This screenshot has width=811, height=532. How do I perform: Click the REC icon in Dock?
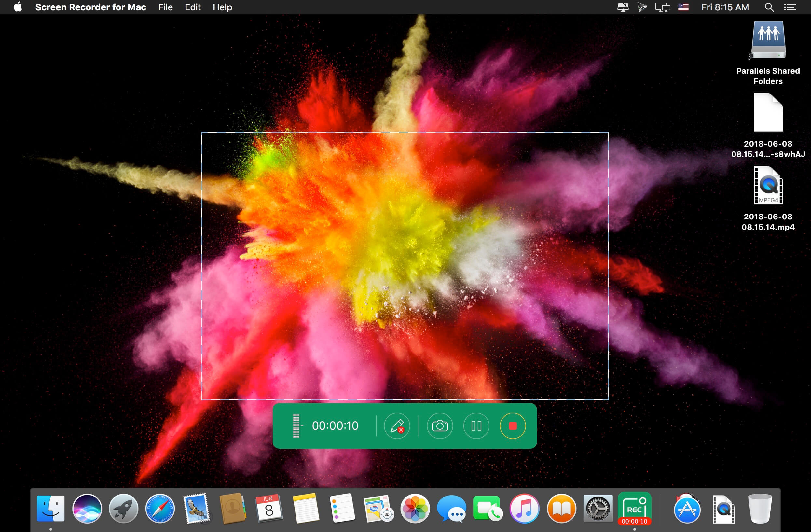pyautogui.click(x=634, y=508)
